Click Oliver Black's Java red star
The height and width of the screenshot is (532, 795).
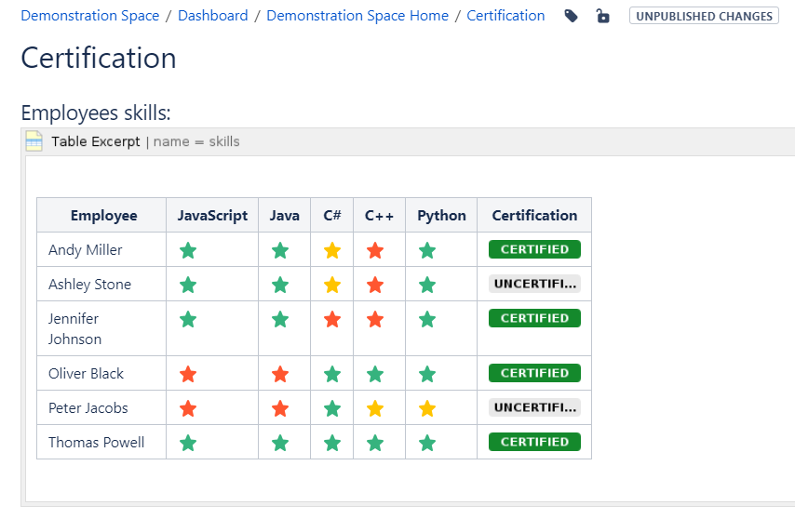click(280, 374)
